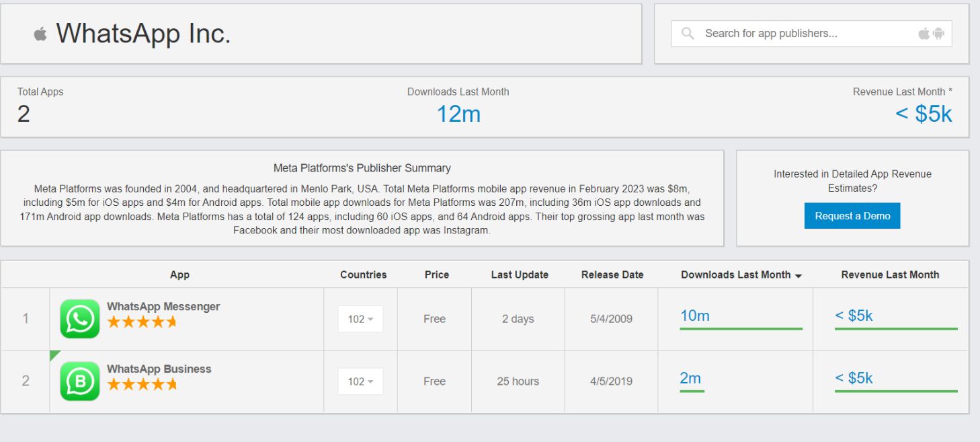
Task: Sort by Release Date column header
Action: pos(612,274)
